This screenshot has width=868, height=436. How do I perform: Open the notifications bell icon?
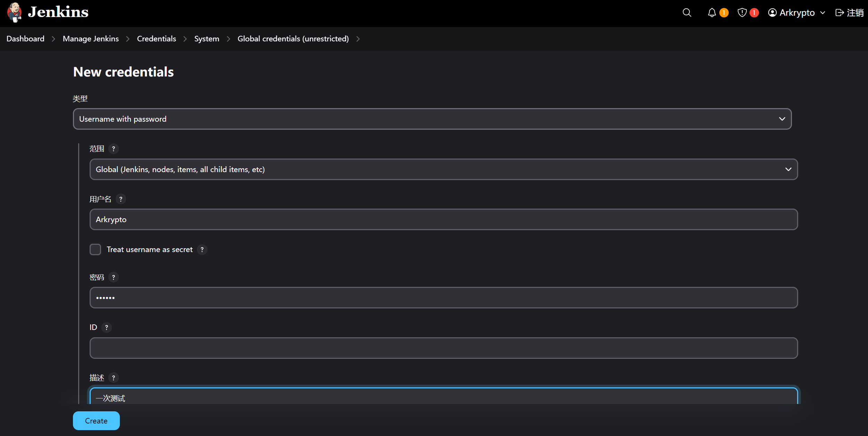(712, 13)
